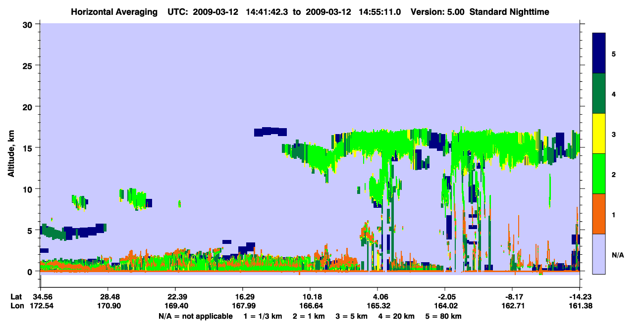Click the 'Version: 5.00' label
644x330 pixels.
[x=437, y=11]
